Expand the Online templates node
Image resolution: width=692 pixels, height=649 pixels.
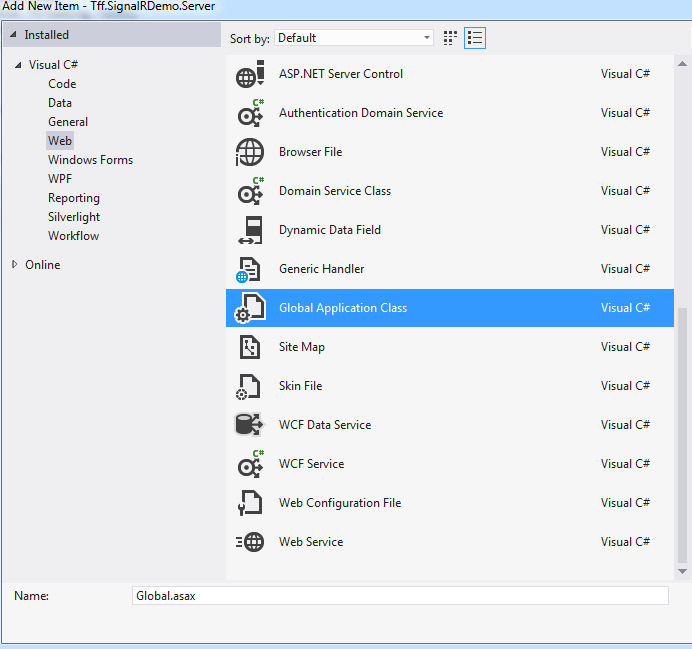coord(14,265)
